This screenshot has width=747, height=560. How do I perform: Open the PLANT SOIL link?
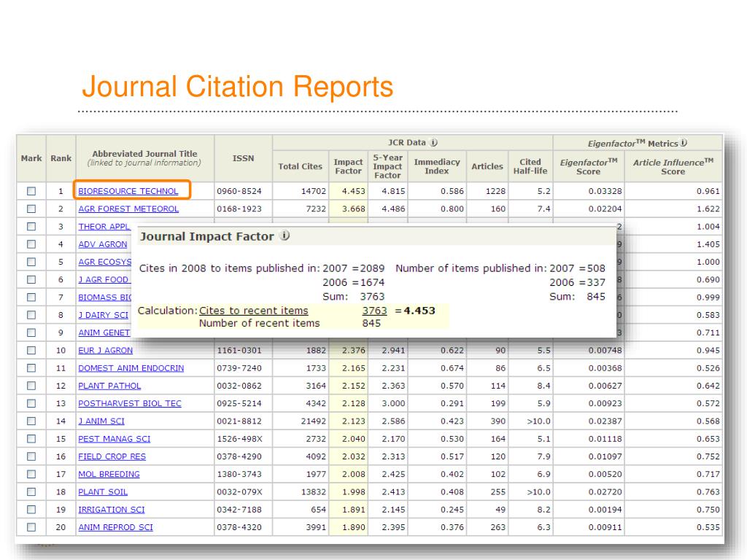pyautogui.click(x=103, y=491)
